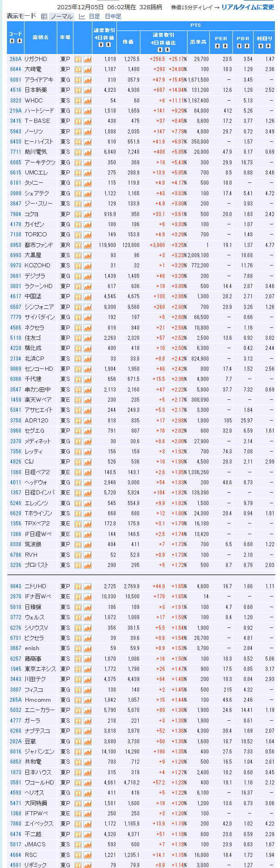Open the chart icon for 都市ファンド
280x868 pixels.
click(x=87, y=245)
